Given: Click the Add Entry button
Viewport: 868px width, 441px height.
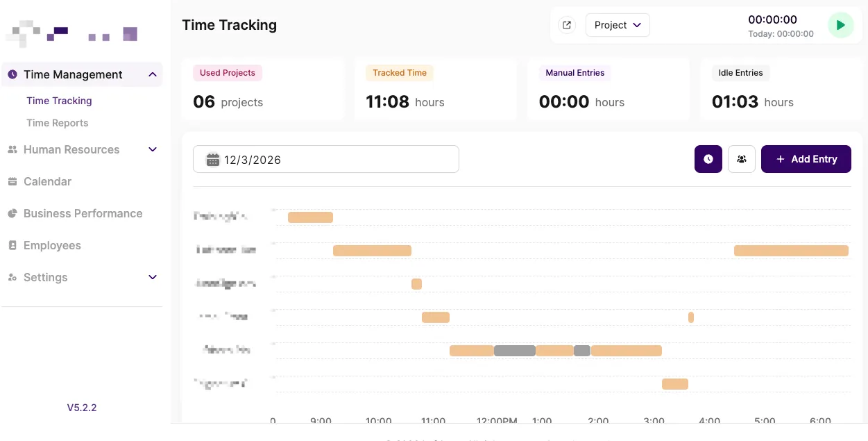Looking at the screenshot, I should 806,159.
